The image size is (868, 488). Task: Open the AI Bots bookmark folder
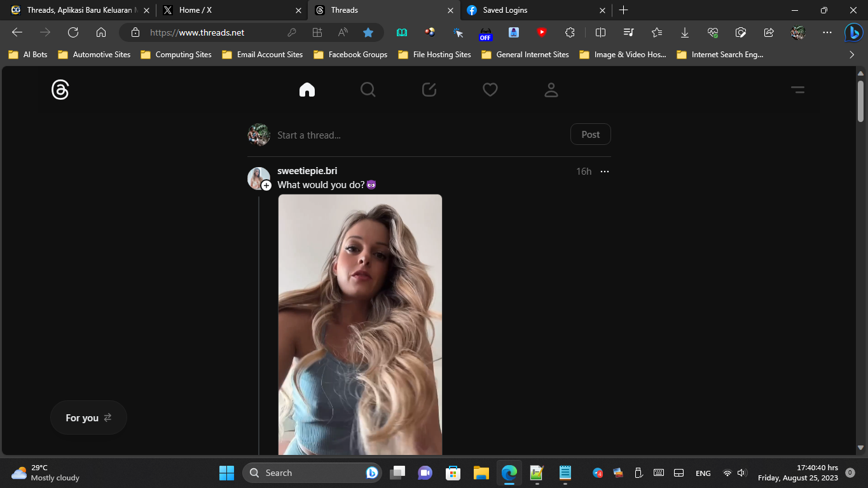click(28, 55)
